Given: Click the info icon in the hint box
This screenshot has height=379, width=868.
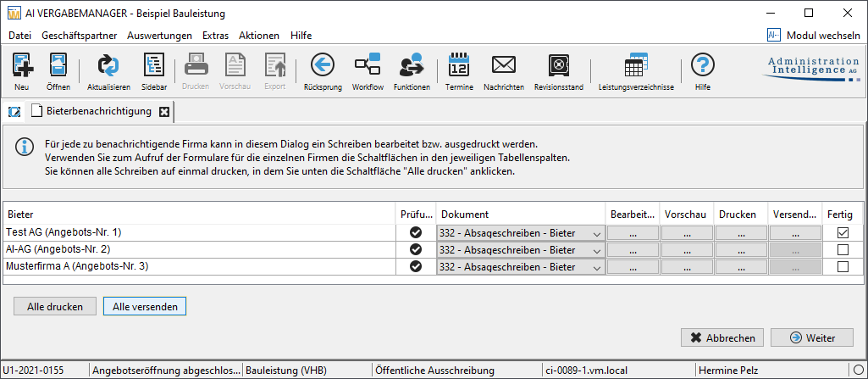Looking at the screenshot, I should tap(24, 148).
